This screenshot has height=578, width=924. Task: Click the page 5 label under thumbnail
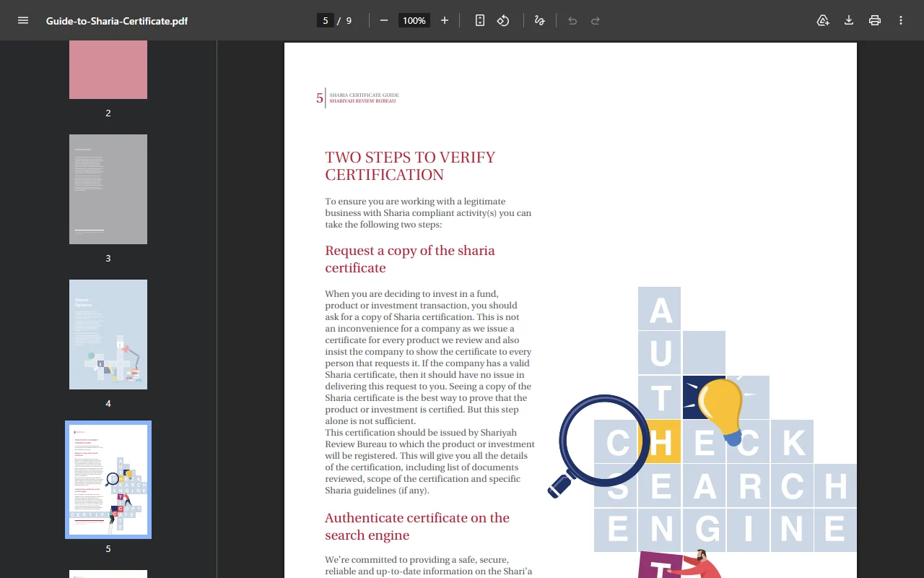click(108, 548)
